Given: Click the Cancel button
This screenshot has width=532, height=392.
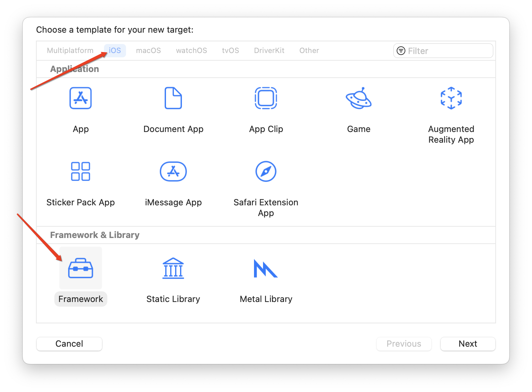Looking at the screenshot, I should coord(69,344).
